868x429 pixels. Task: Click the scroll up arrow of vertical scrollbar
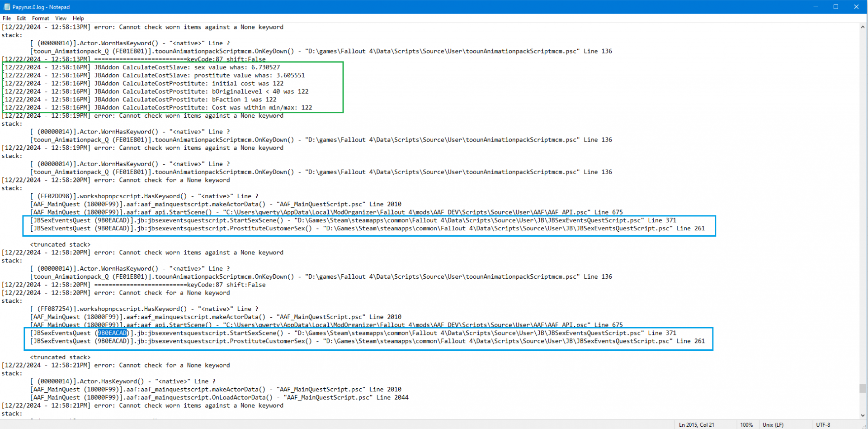click(x=863, y=27)
